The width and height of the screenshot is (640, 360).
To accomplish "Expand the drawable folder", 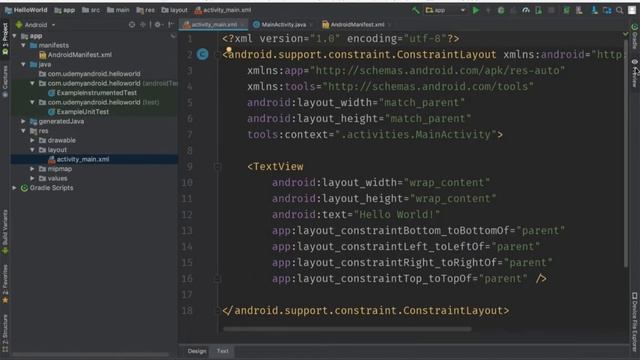I will point(33,140).
